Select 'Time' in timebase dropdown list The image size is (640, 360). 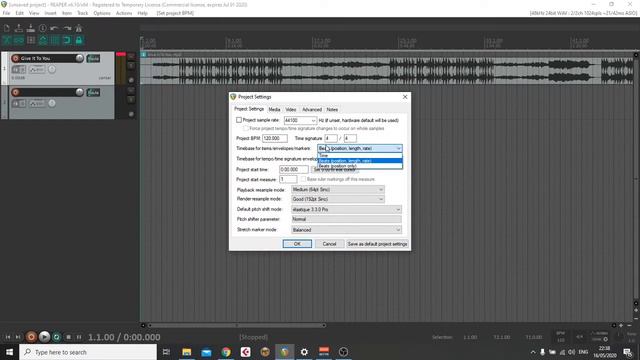coord(360,156)
